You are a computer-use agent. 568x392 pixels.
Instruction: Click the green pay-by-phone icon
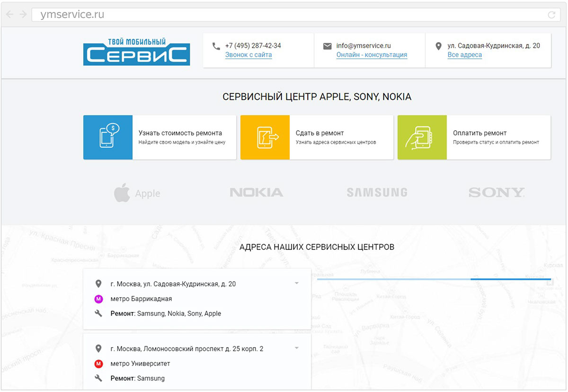[422, 137]
